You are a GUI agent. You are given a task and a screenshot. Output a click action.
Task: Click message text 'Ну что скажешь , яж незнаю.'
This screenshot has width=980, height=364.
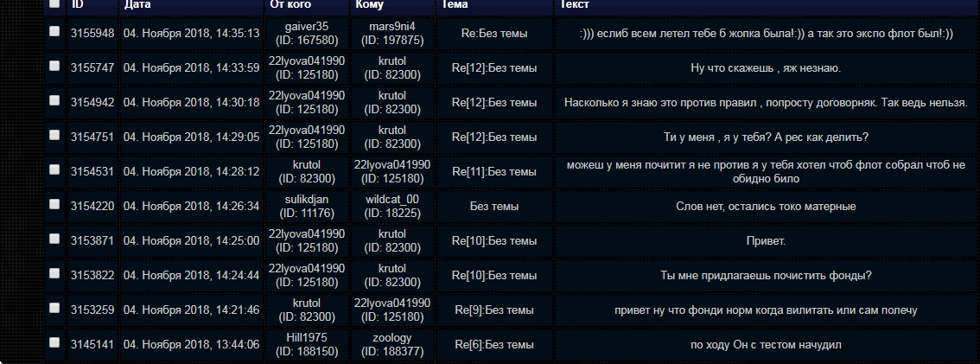point(766,68)
